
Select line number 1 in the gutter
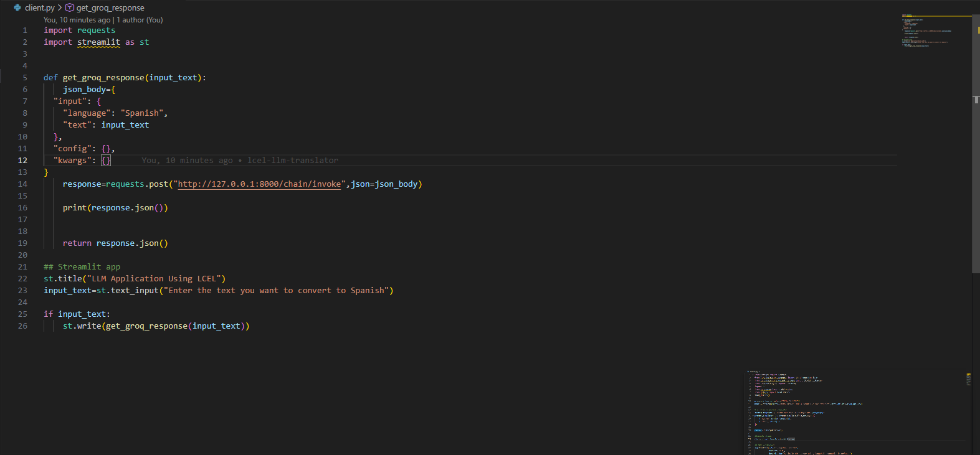(25, 30)
